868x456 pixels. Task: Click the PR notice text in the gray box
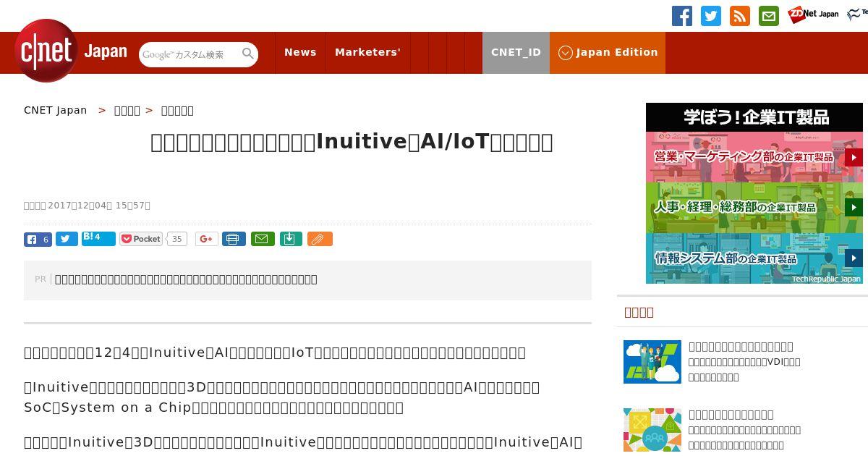click(x=186, y=279)
